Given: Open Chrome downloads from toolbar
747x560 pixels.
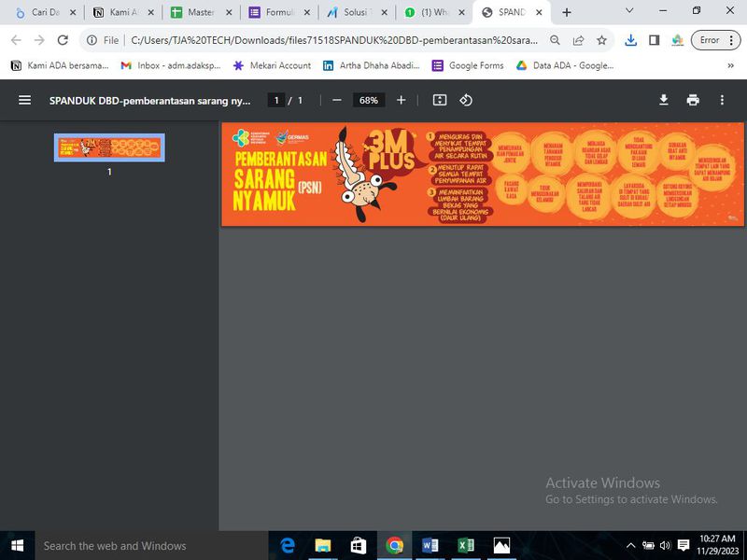Looking at the screenshot, I should (631, 40).
